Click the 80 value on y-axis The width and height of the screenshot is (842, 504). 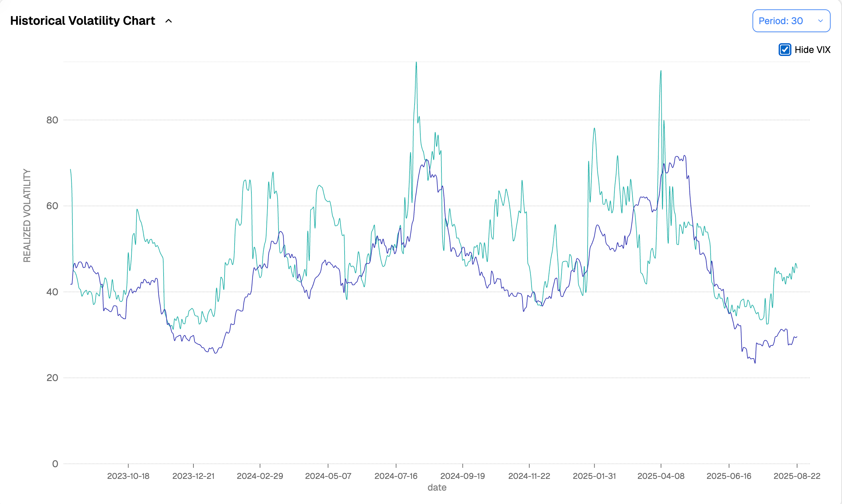(x=52, y=120)
